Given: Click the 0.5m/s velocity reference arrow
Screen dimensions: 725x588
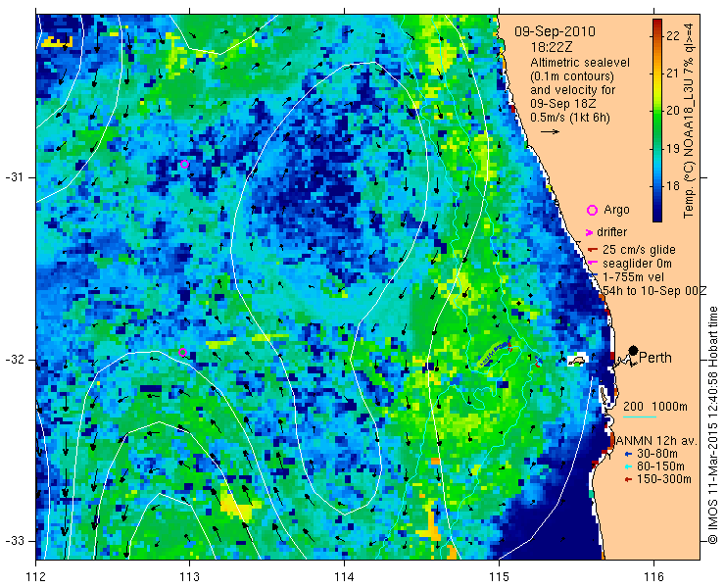Looking at the screenshot, I should (x=551, y=132).
